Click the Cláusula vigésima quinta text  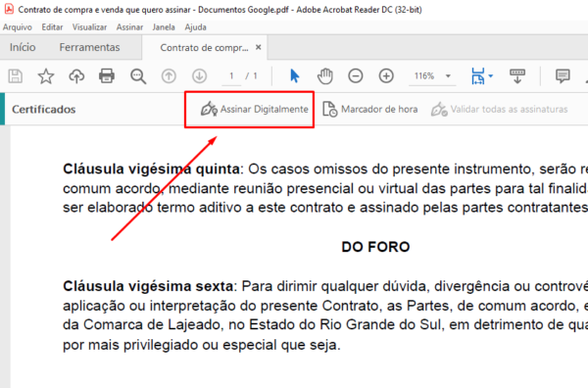coord(151,170)
